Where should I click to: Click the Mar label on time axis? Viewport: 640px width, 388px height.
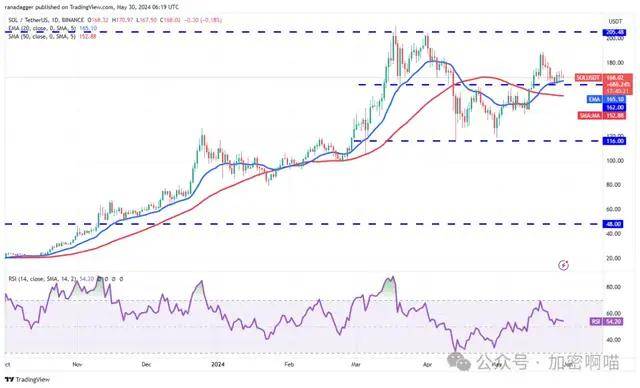(355, 364)
